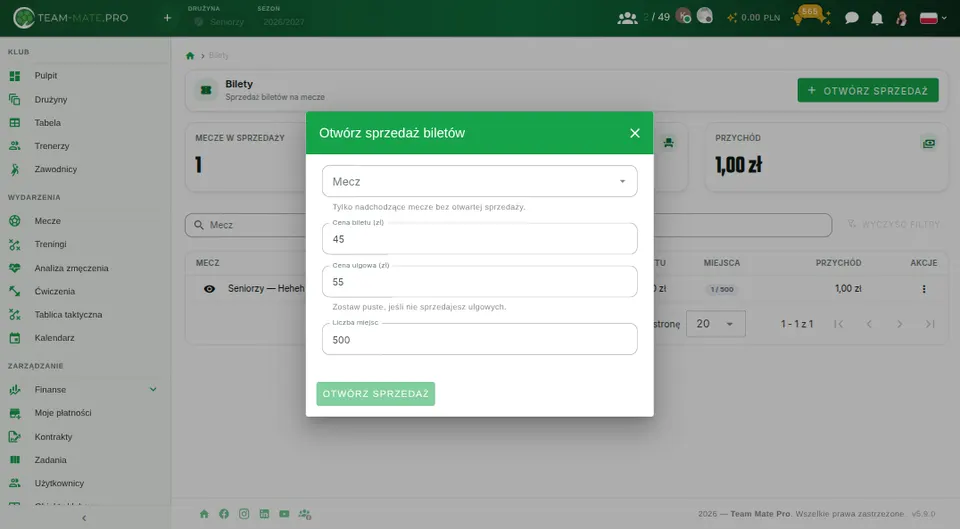Click the Ćwiczenia sidebar icon

click(x=15, y=291)
